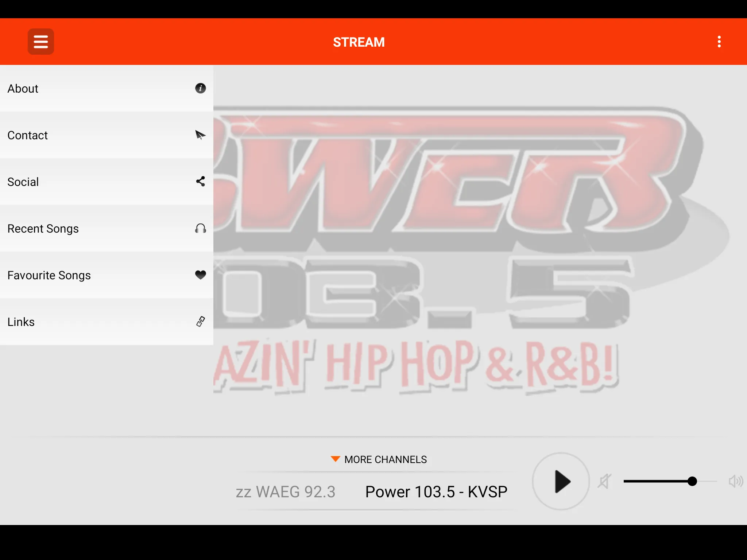Click the headphones icon next to Recent Songs
Image resolution: width=747 pixels, height=560 pixels.
(x=200, y=228)
